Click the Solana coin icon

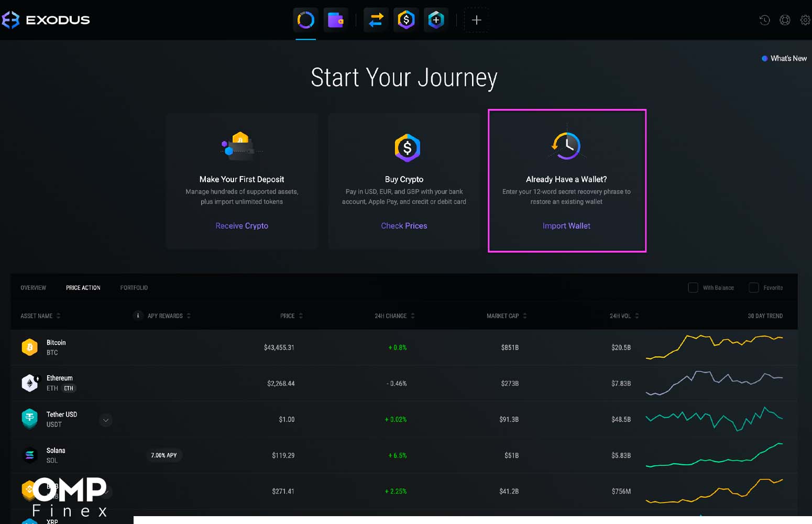pyautogui.click(x=30, y=455)
